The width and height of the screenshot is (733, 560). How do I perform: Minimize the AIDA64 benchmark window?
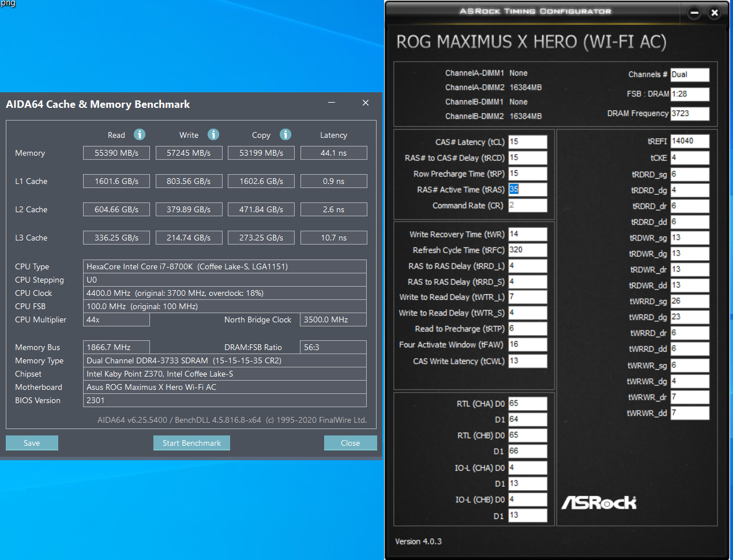click(x=332, y=103)
